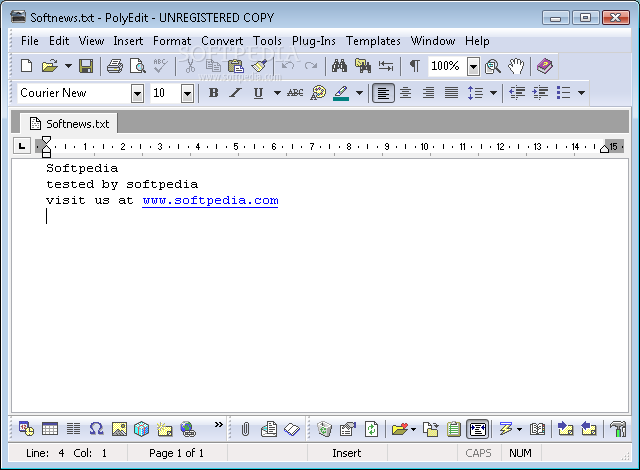
Task: Set paragraph alignment to left
Action: coord(383,93)
